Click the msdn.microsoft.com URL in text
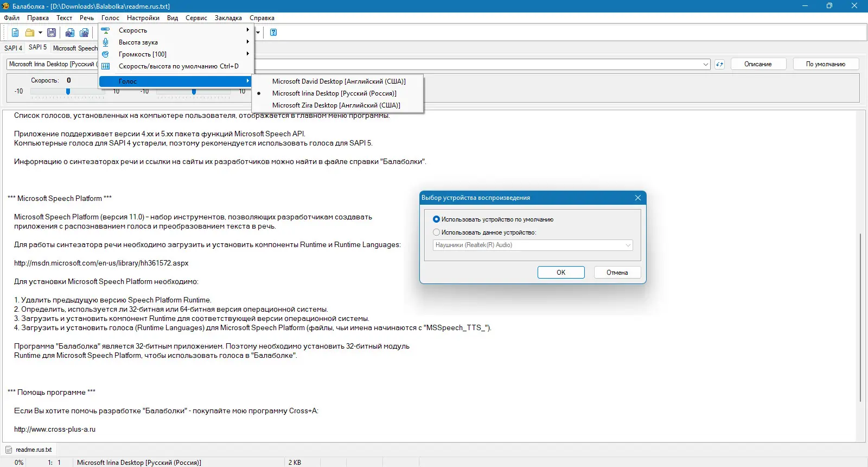 coord(101,263)
